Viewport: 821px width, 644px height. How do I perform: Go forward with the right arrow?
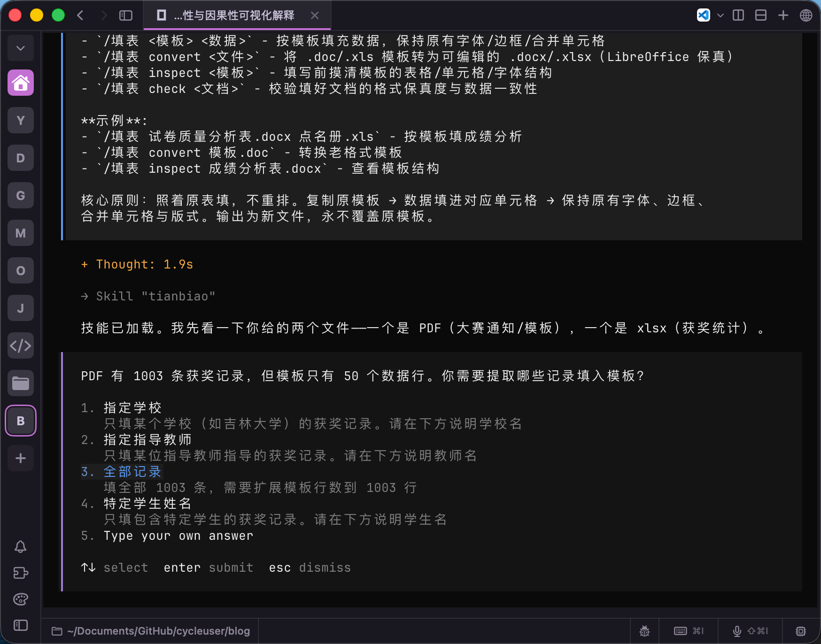tap(104, 15)
